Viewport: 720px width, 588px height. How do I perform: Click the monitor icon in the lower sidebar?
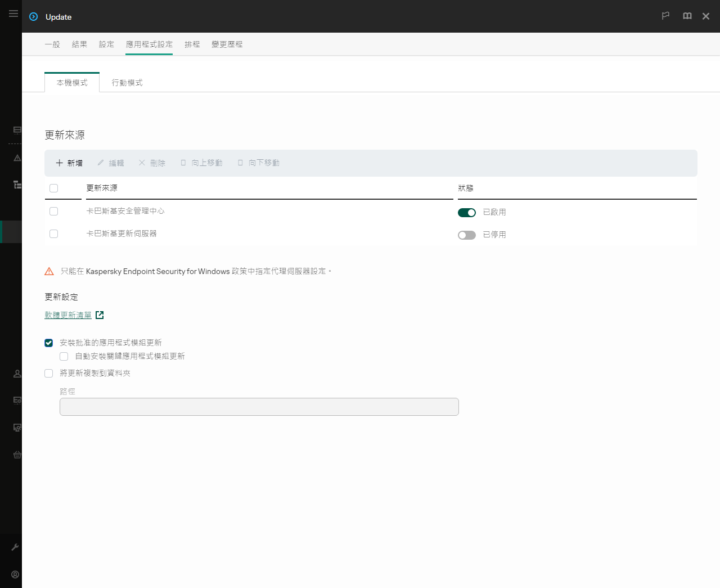[17, 428]
